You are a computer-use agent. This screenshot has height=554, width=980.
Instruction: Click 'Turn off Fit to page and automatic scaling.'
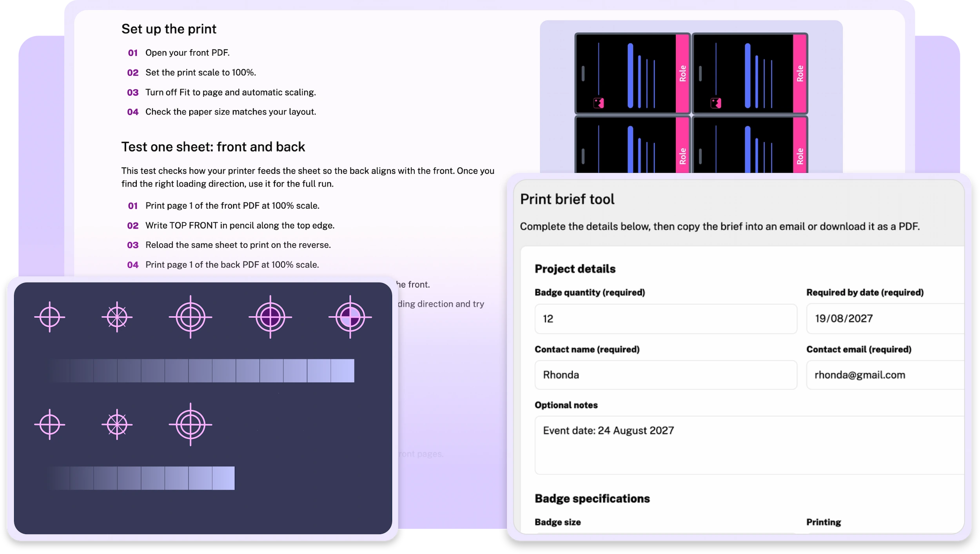(x=230, y=92)
